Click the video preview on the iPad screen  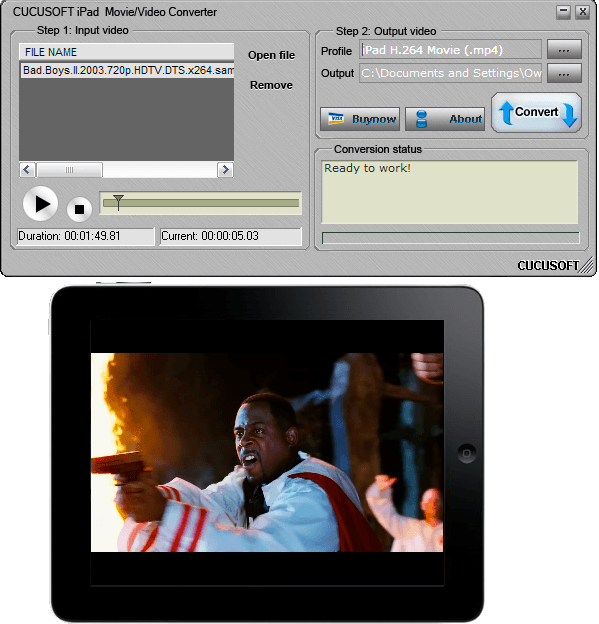click(x=267, y=452)
